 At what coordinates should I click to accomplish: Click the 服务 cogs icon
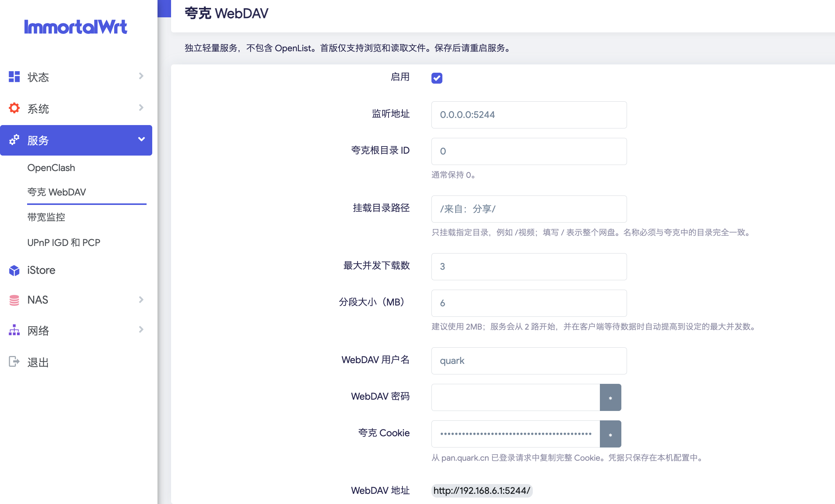coord(14,140)
